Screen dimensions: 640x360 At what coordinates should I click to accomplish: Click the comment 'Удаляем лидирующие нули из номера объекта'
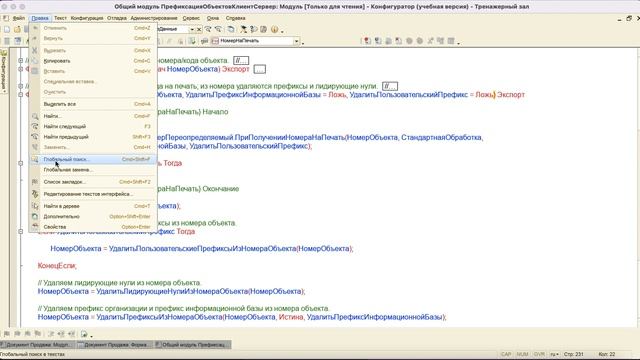[119, 283]
